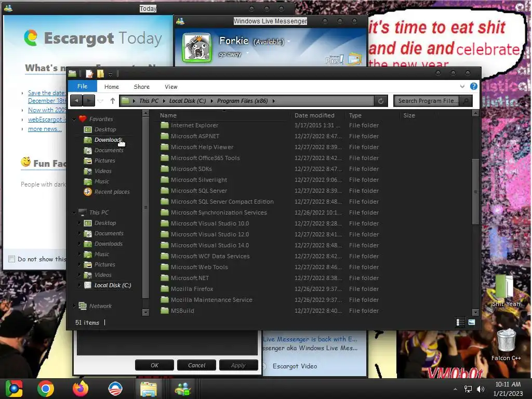
Task: Collapse the This PC tree group
Action: pos(74,212)
